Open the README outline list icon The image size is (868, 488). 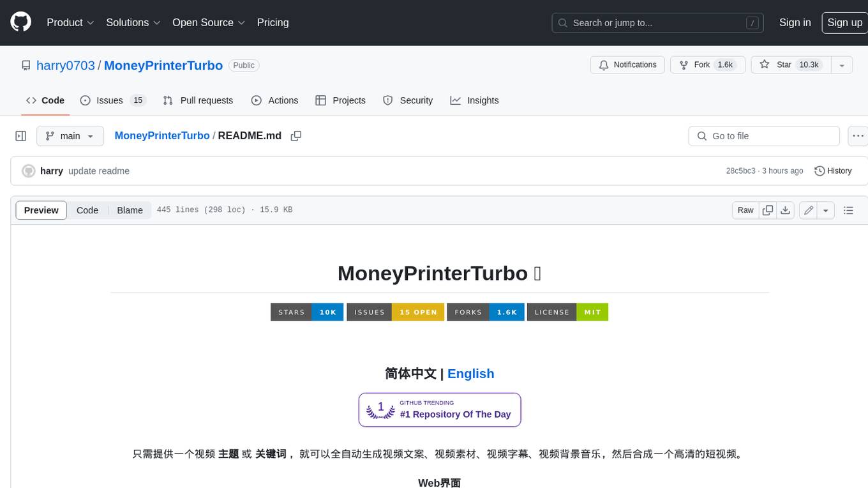click(x=848, y=210)
